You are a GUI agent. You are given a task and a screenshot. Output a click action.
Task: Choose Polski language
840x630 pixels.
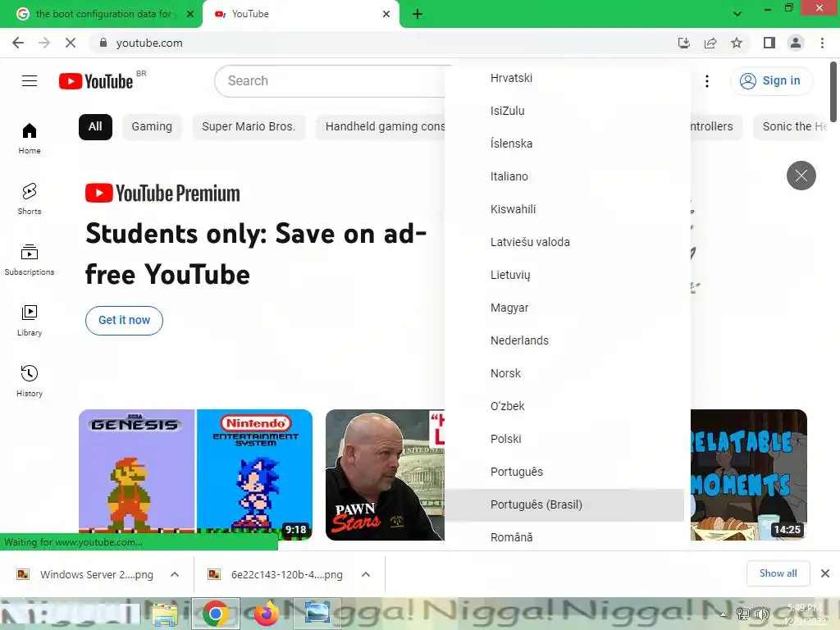click(564, 439)
